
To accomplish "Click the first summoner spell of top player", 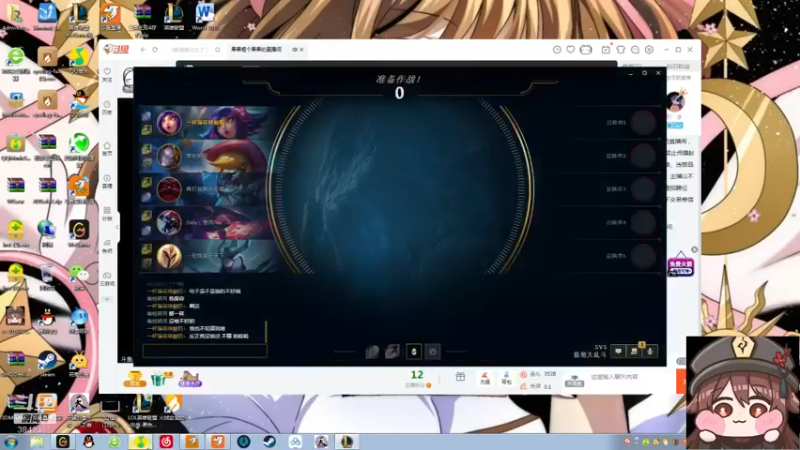I will point(146,116).
